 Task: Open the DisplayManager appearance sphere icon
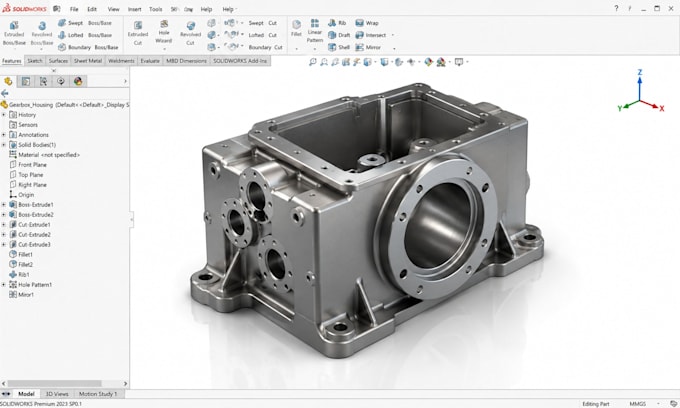pyautogui.click(x=78, y=81)
